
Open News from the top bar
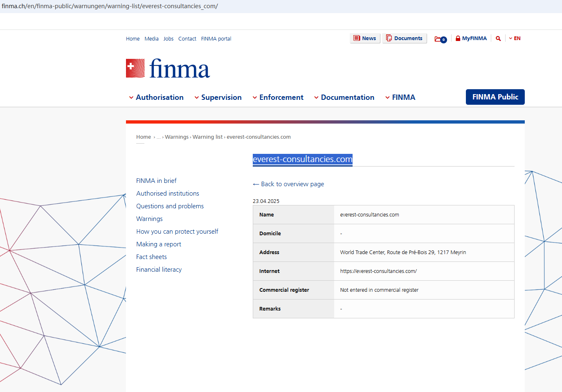click(365, 38)
